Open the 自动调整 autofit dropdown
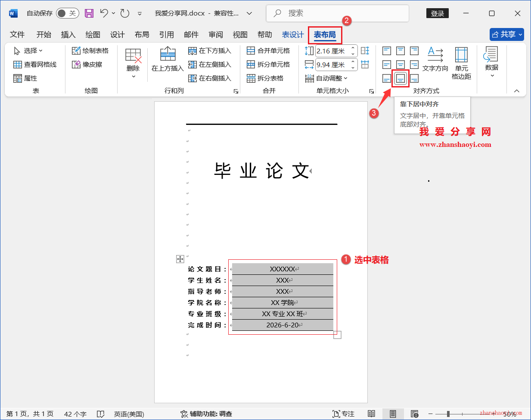This screenshot has width=531, height=420. pos(326,78)
